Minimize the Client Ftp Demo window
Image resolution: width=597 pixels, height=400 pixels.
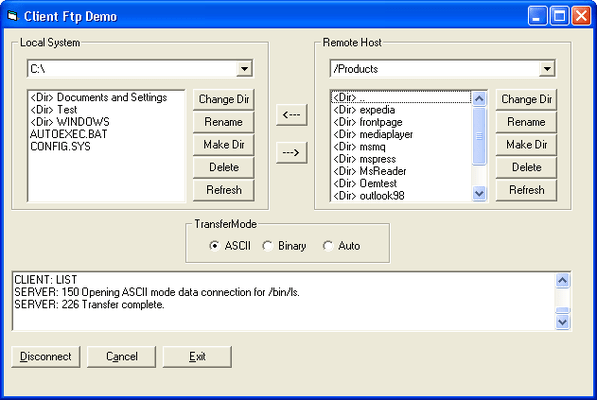[x=537, y=16]
